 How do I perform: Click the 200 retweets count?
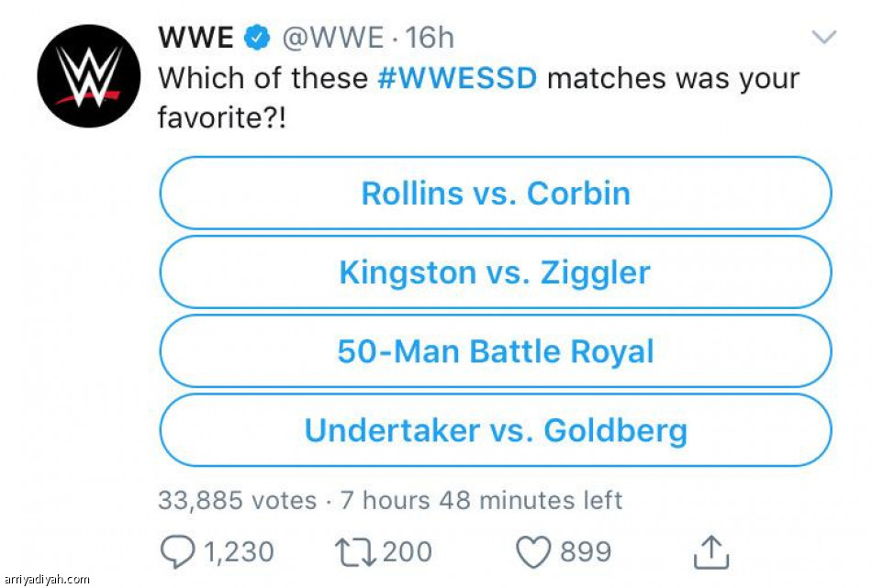[x=407, y=551]
